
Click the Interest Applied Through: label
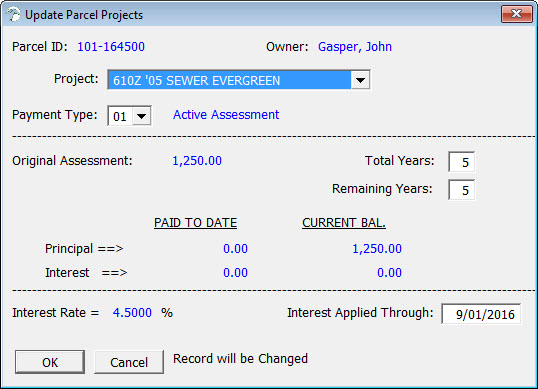pyautogui.click(x=360, y=313)
